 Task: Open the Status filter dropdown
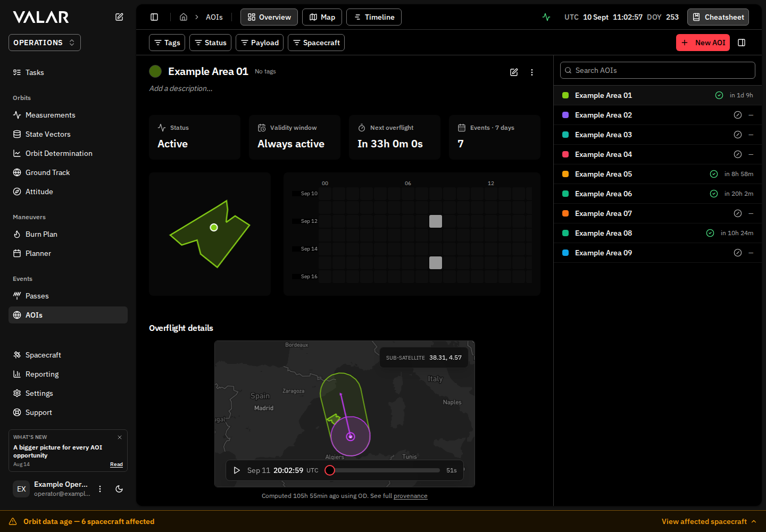(x=210, y=43)
